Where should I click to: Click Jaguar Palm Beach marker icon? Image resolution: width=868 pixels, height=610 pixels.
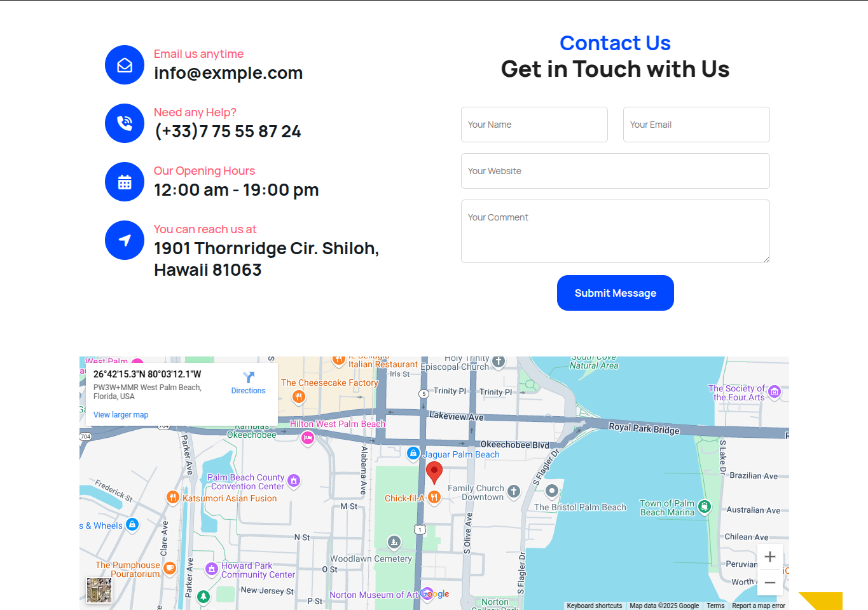413,454
